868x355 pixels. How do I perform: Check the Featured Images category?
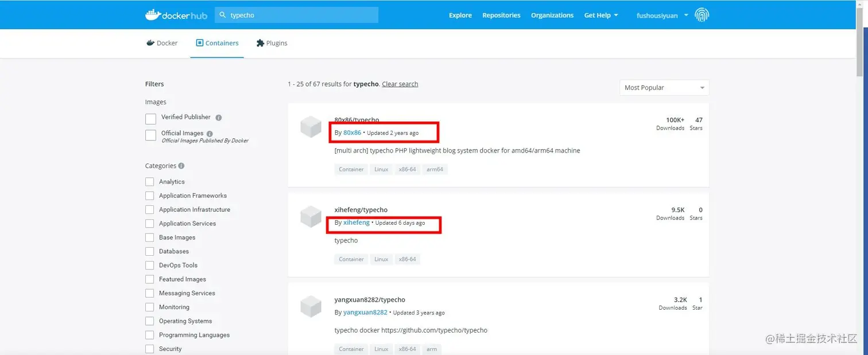(x=150, y=279)
